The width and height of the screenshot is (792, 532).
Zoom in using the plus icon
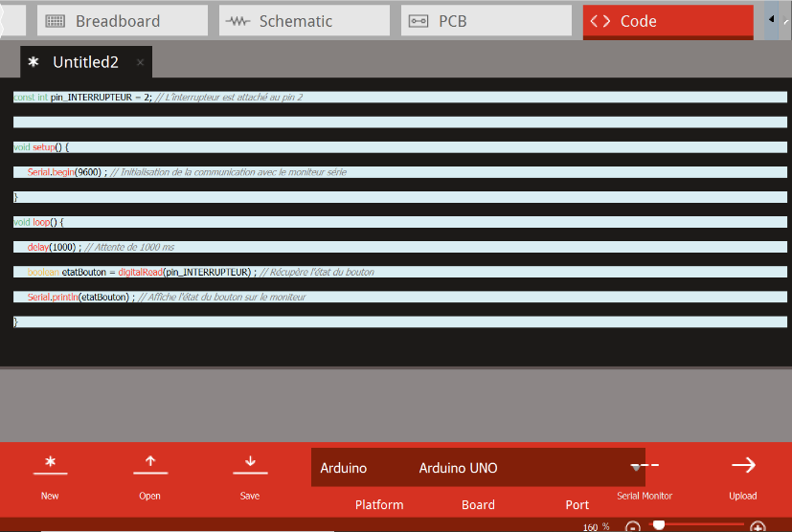758,526
